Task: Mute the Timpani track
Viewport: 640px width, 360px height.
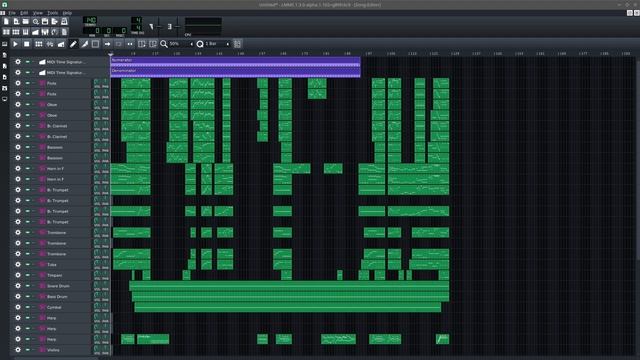Action: pyautogui.click(x=27, y=275)
